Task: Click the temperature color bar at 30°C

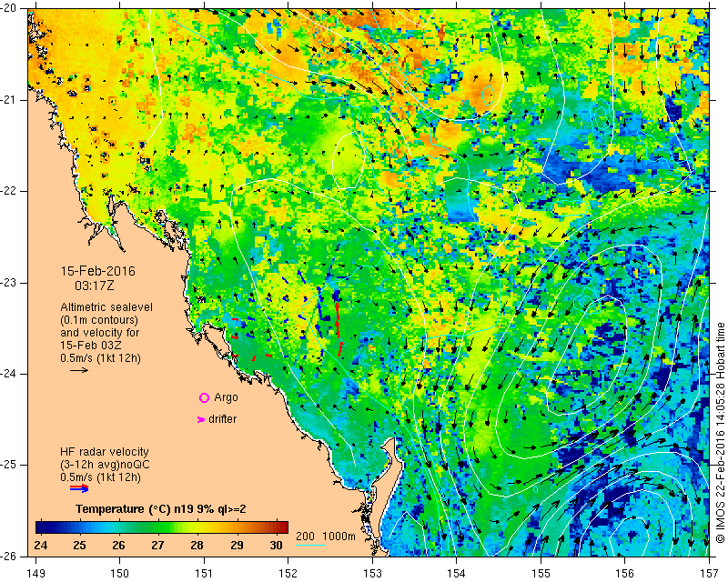Action: point(277,527)
